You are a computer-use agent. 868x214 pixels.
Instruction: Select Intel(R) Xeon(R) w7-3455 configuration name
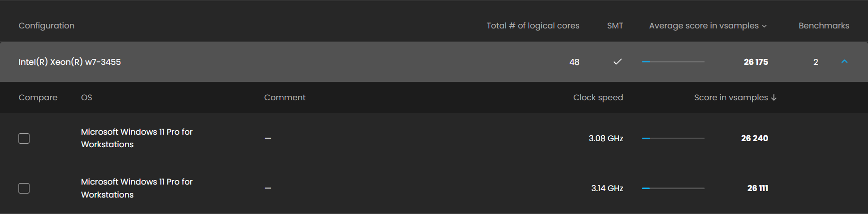coord(69,62)
